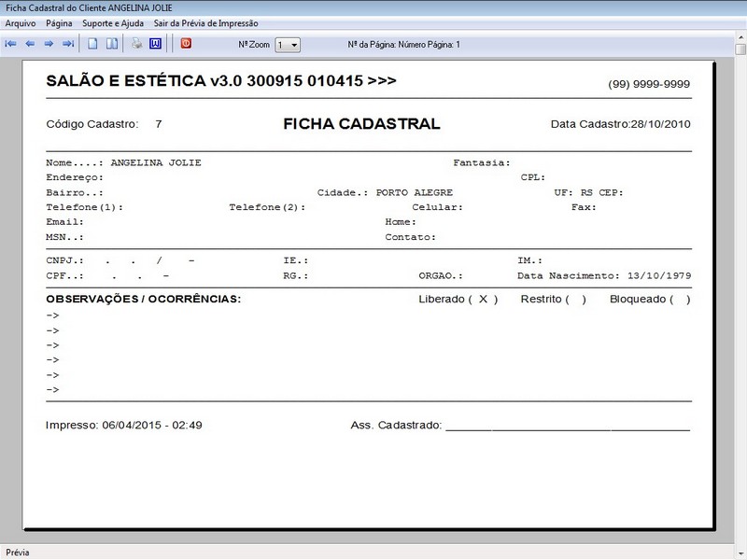The image size is (747, 560).
Task: Click the SALÃO E ESTÉTICA v3.0 header
Action: click(x=221, y=81)
